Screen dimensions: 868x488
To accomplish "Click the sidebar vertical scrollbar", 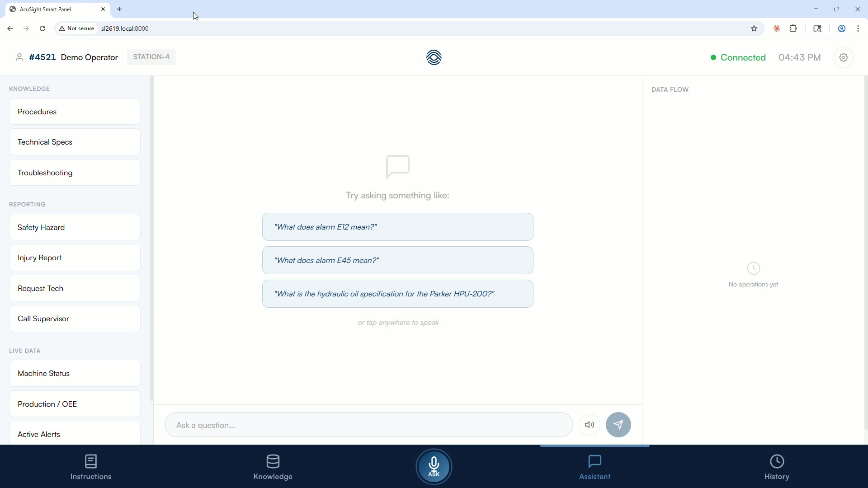I will tap(151, 239).
